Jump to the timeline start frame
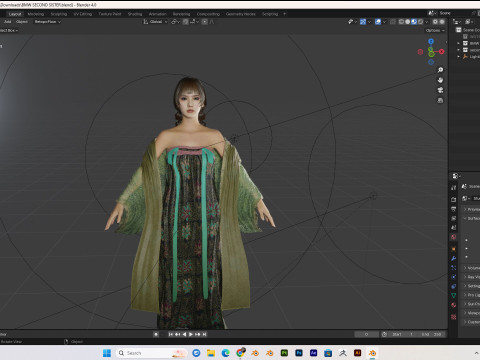The height and width of the screenshot is (360, 480). click(170, 334)
